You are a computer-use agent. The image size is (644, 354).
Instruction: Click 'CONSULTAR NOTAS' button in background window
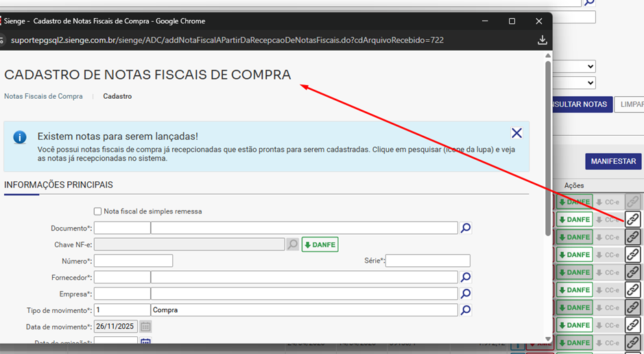click(x=582, y=104)
